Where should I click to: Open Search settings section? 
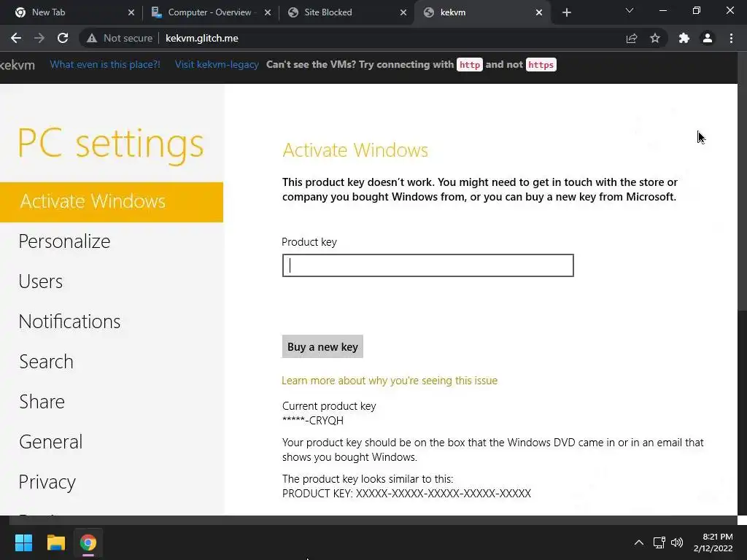click(46, 362)
